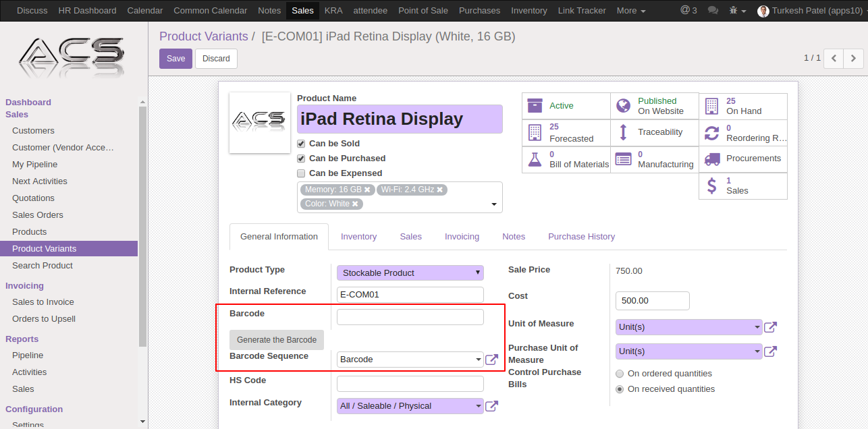This screenshot has width=868, height=429.
Task: Open the Purchase Unit of Measure dropdown
Action: [688, 351]
